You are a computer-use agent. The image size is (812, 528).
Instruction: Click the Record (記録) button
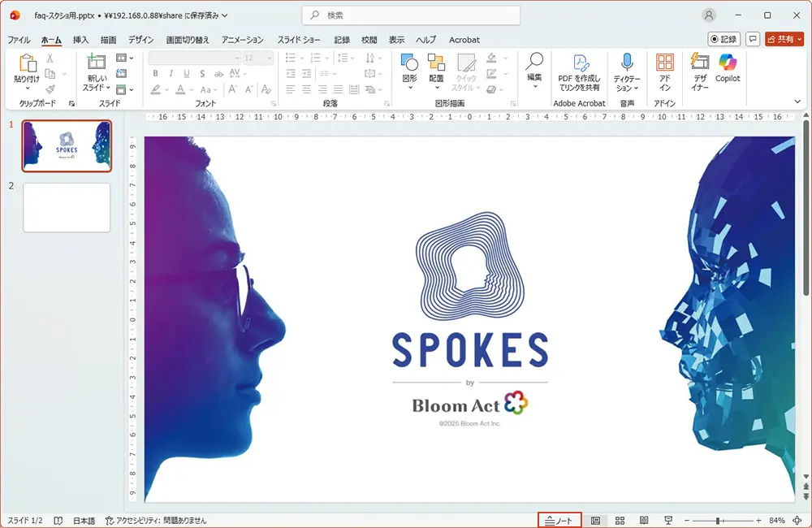pyautogui.click(x=723, y=39)
